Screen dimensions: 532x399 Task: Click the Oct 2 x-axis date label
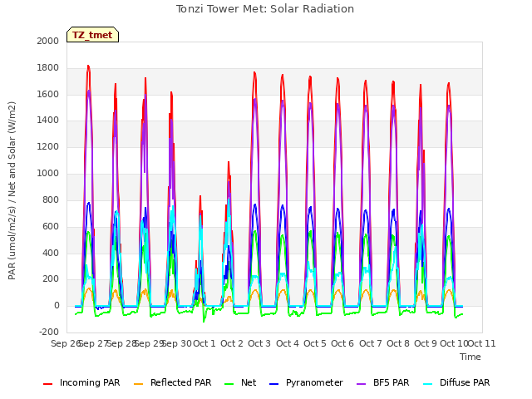click(x=232, y=343)
